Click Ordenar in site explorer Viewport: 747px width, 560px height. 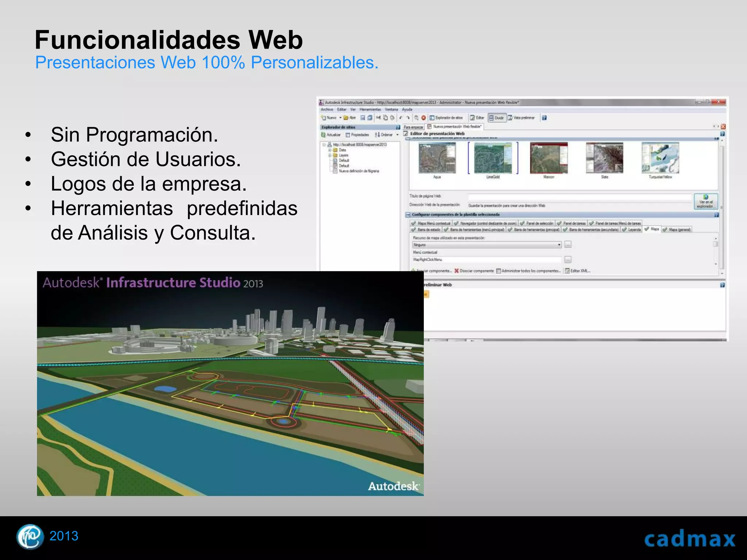(x=384, y=135)
